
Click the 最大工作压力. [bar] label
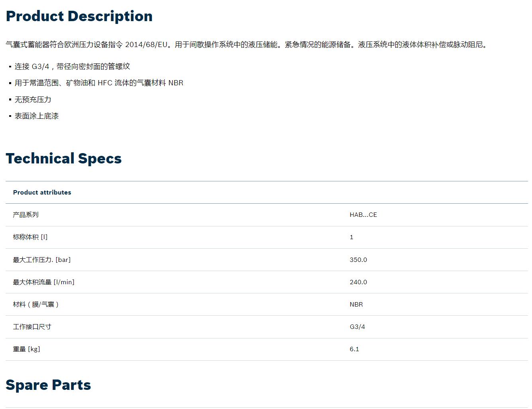pos(41,260)
